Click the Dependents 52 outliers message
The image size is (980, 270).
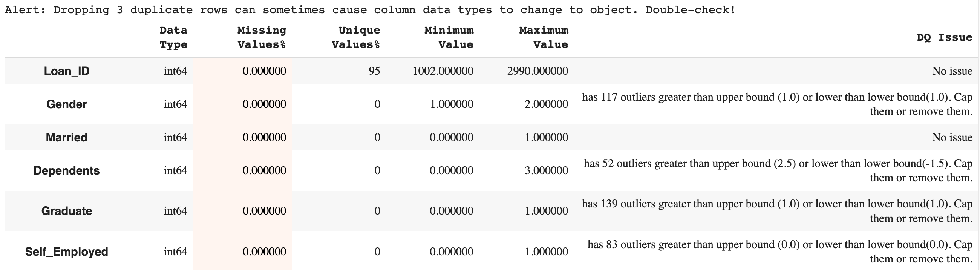coord(778,170)
